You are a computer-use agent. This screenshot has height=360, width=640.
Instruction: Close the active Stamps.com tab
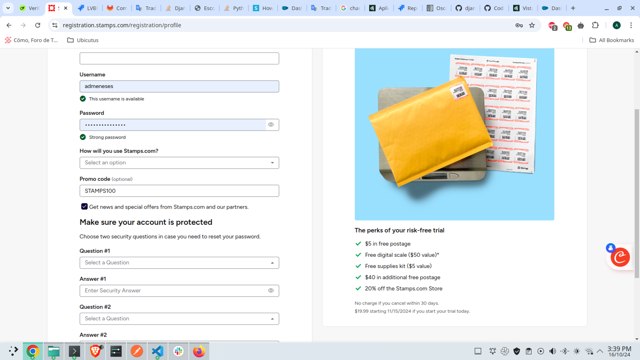(65, 8)
